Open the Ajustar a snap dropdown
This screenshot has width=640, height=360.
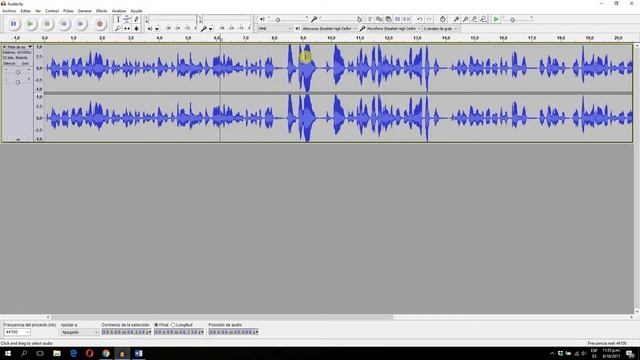point(80,332)
